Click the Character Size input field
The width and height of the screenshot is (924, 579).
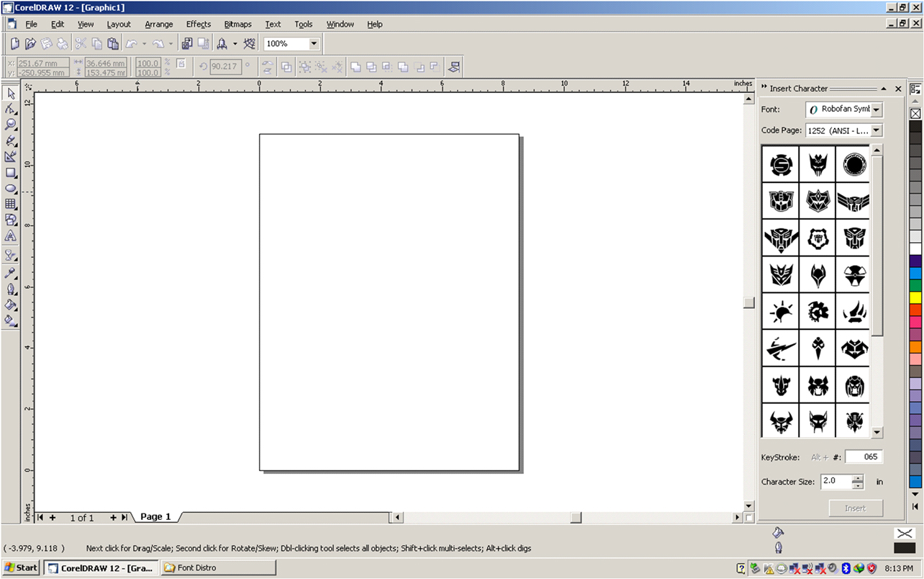[836, 481]
